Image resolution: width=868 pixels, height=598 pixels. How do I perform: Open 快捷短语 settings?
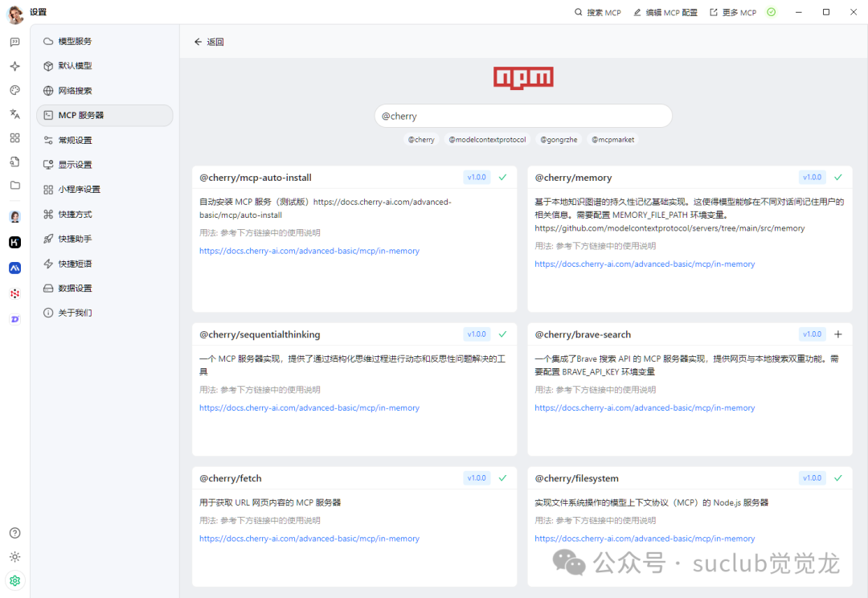point(104,264)
